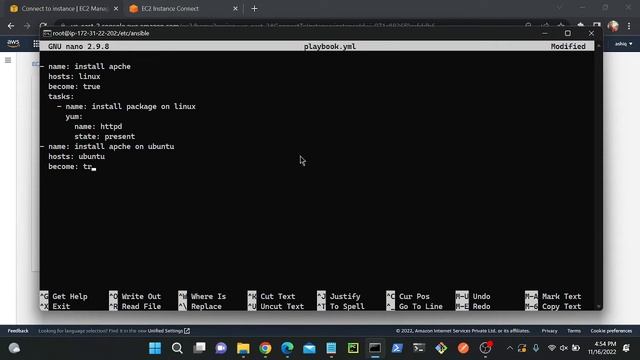Open the Git taskbar icon
Screen dimensions: 640x360
point(441,348)
